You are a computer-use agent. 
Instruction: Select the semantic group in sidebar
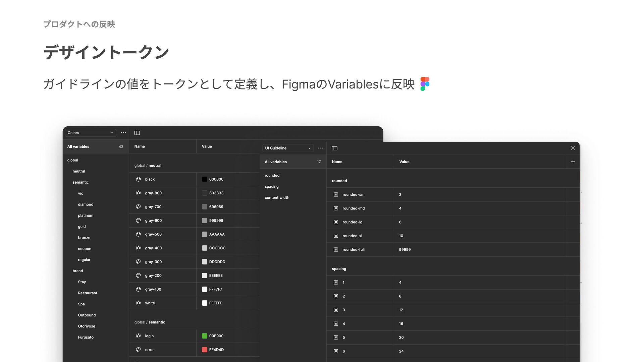(x=81, y=182)
